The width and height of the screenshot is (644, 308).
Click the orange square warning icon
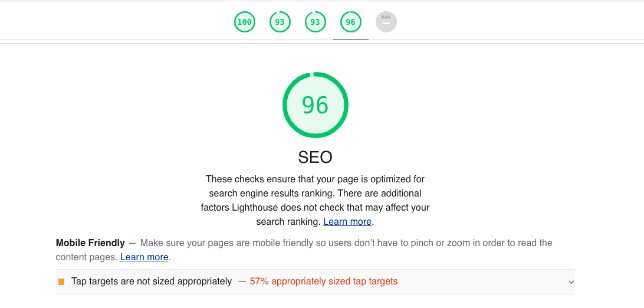click(61, 281)
